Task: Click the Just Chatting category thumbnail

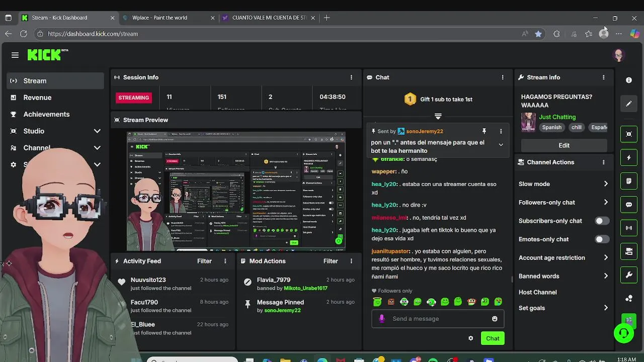Action: [x=528, y=122]
